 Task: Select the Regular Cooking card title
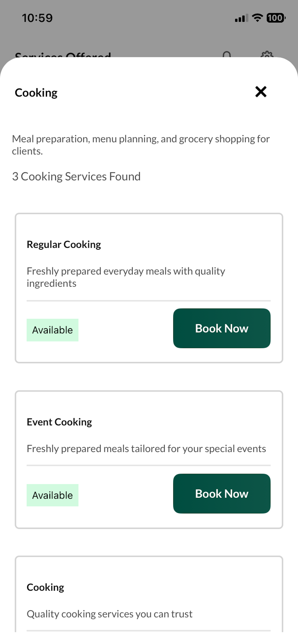64,245
